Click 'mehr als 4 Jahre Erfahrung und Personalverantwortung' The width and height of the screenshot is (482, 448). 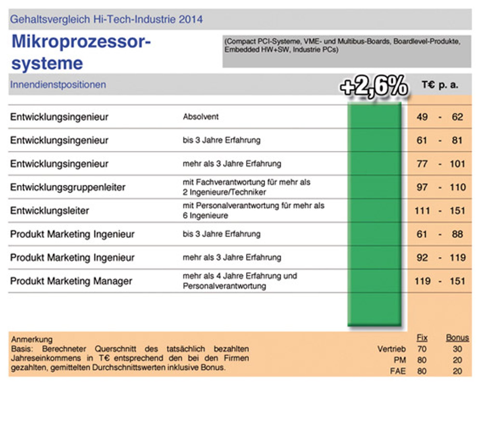[x=240, y=281]
